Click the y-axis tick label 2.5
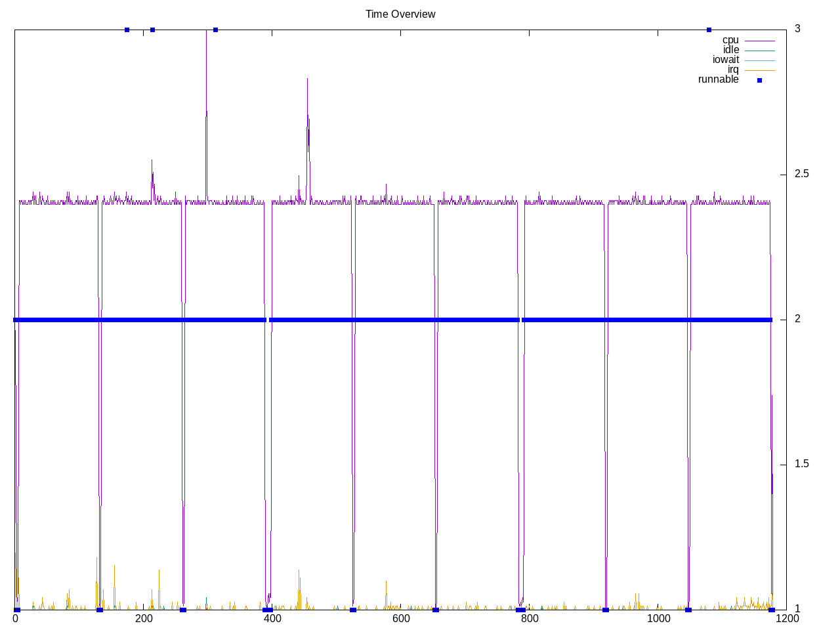Image resolution: width=840 pixels, height=630 pixels. pos(801,174)
